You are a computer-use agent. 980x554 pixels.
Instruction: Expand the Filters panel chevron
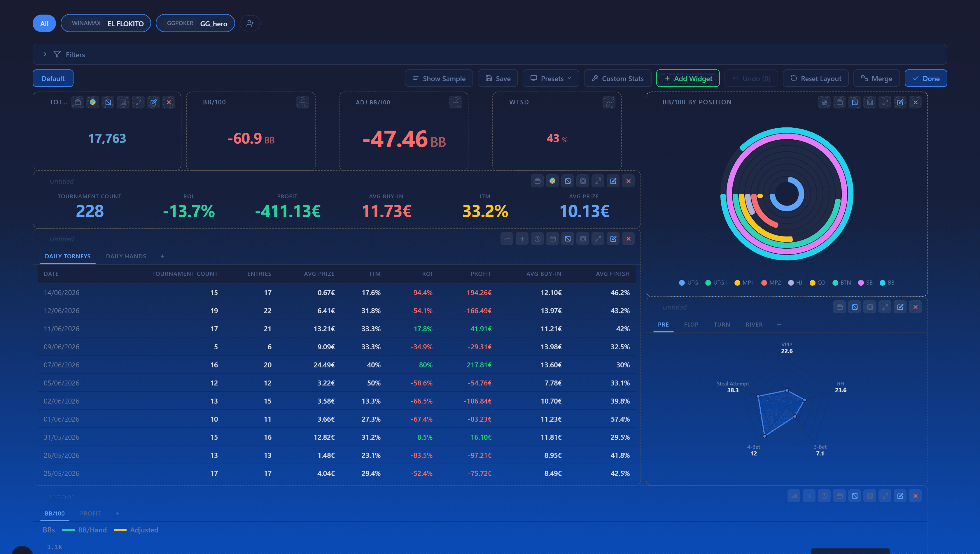tap(45, 55)
